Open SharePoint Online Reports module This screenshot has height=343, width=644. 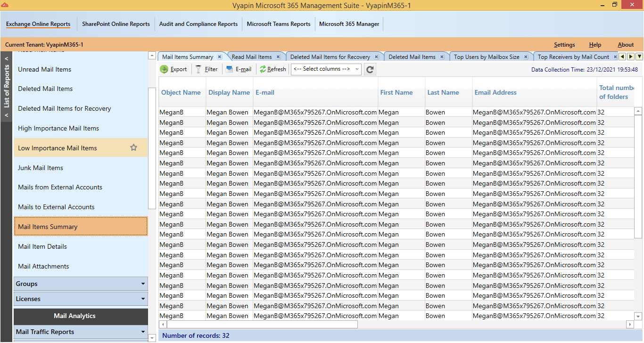coord(116,24)
